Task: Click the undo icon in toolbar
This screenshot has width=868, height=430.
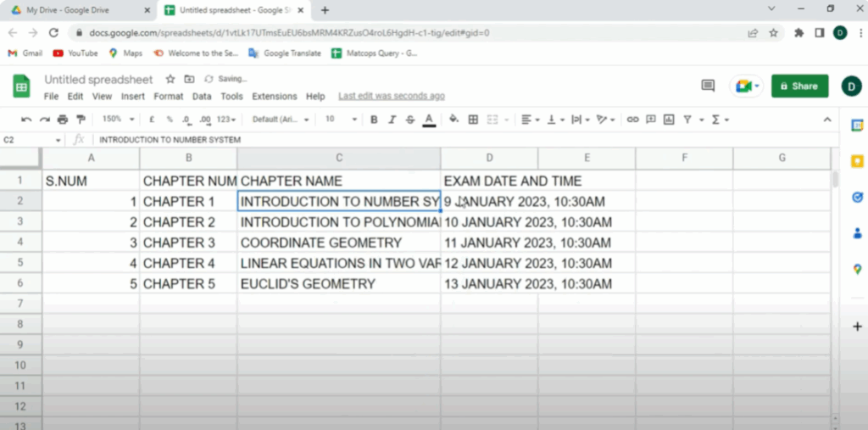Action: click(26, 120)
